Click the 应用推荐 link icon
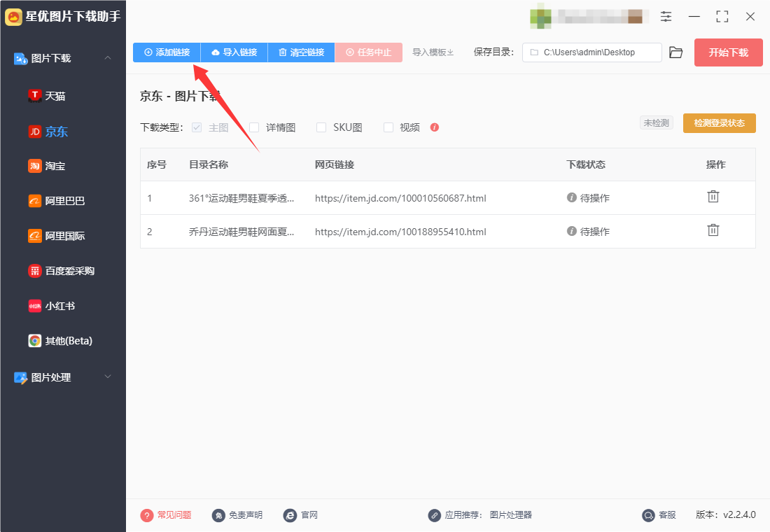This screenshot has width=770, height=532. tap(434, 515)
